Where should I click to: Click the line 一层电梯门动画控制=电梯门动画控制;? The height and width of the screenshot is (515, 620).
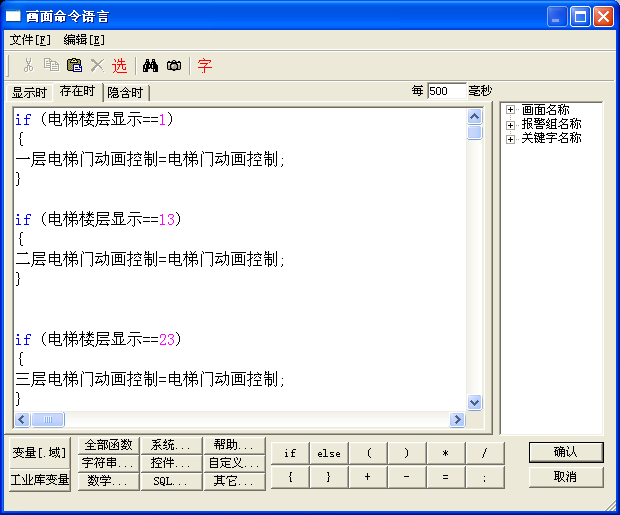(x=150, y=159)
